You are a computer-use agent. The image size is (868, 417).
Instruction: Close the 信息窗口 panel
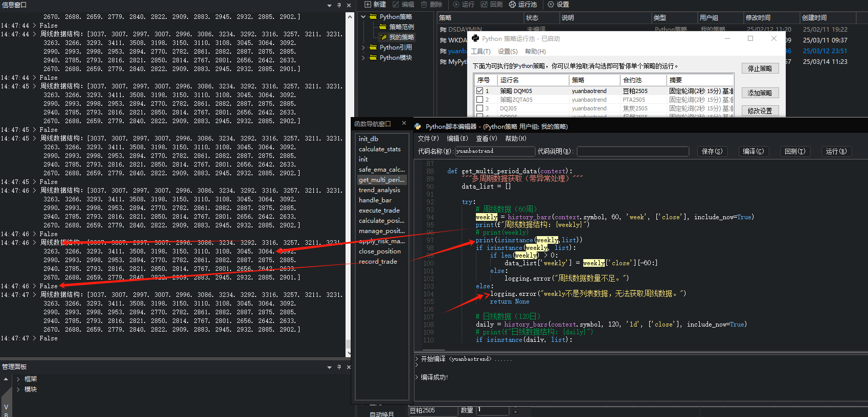pos(349,5)
